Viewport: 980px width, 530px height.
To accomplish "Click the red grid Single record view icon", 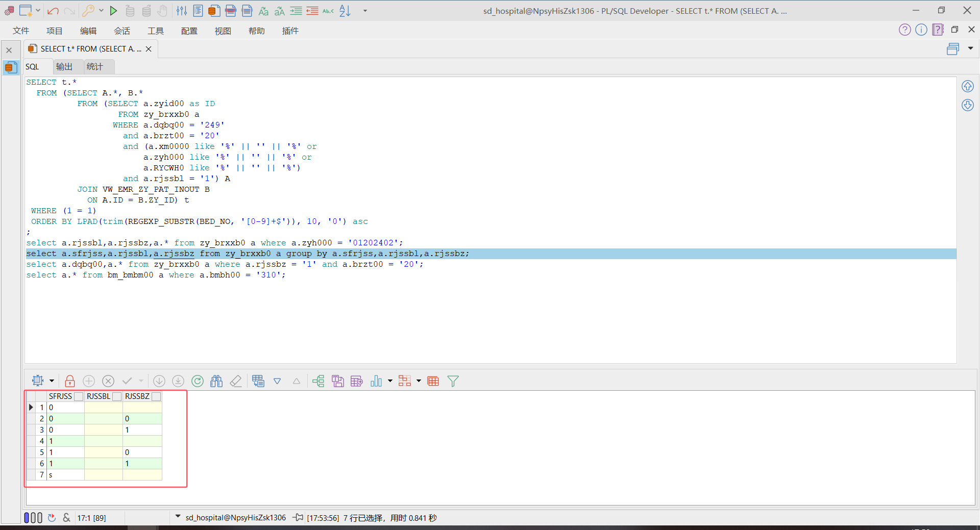I will pos(433,381).
